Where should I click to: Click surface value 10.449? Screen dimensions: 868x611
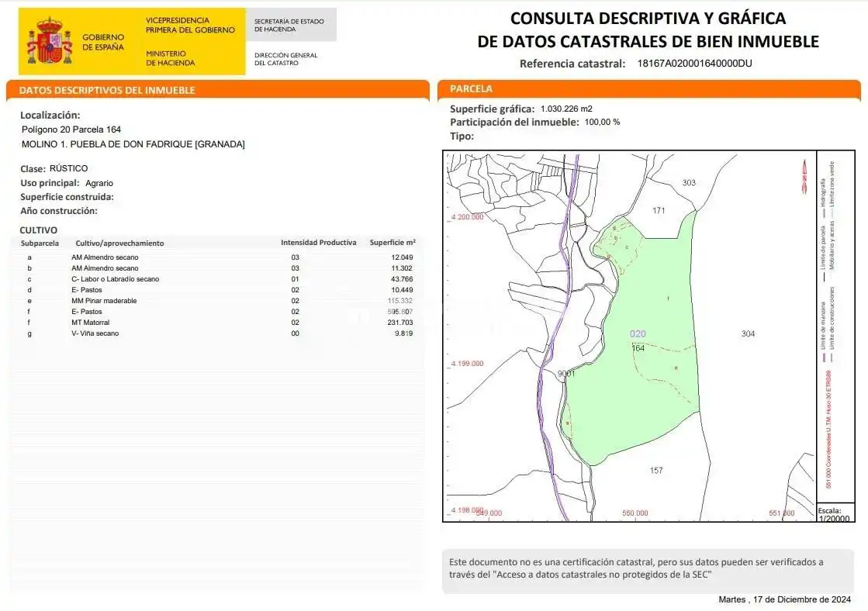pyautogui.click(x=402, y=290)
